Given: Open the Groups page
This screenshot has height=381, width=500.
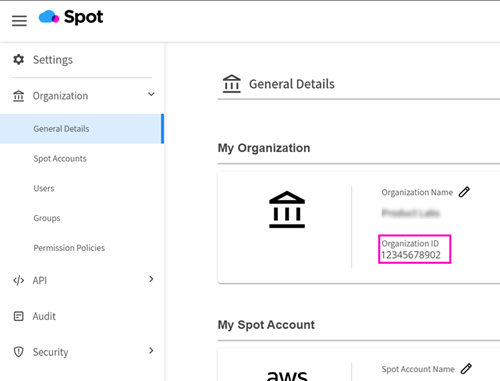Looking at the screenshot, I should pos(47,218).
